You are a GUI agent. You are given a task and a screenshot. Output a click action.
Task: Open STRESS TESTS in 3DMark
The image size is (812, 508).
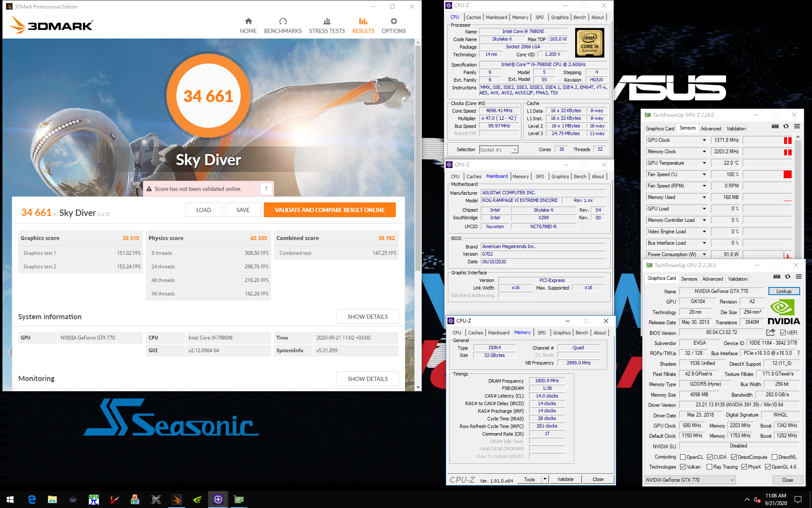pos(327,26)
